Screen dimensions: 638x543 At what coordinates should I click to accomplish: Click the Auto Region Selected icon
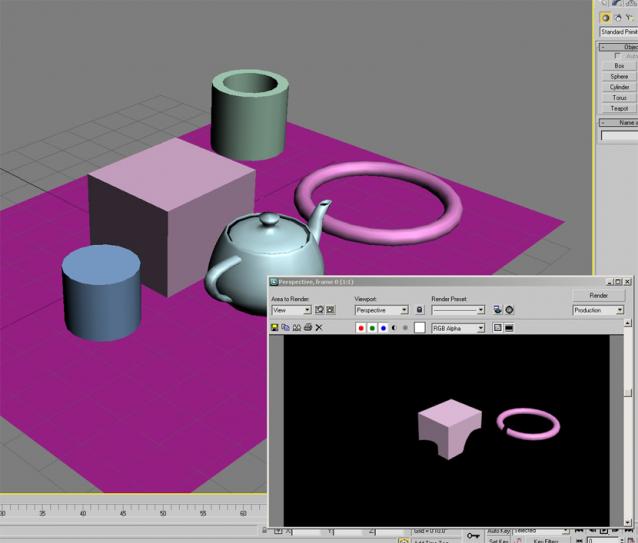point(331,310)
